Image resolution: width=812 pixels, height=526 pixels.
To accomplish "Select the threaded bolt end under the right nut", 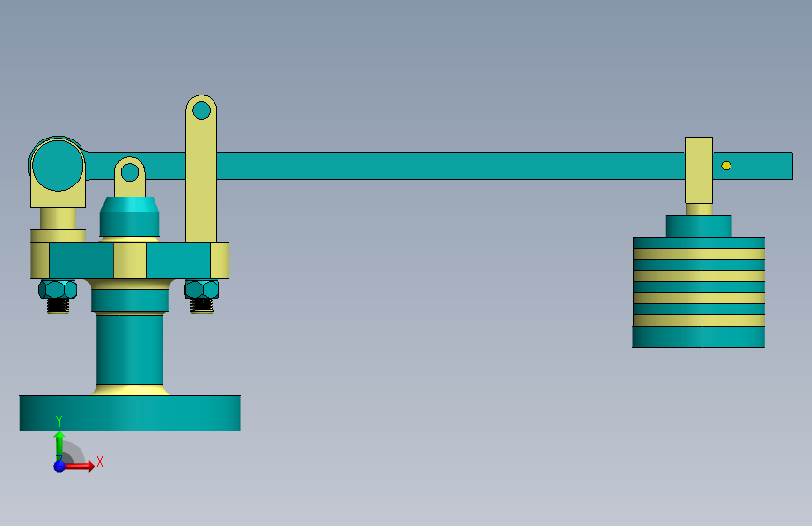I will [x=201, y=305].
